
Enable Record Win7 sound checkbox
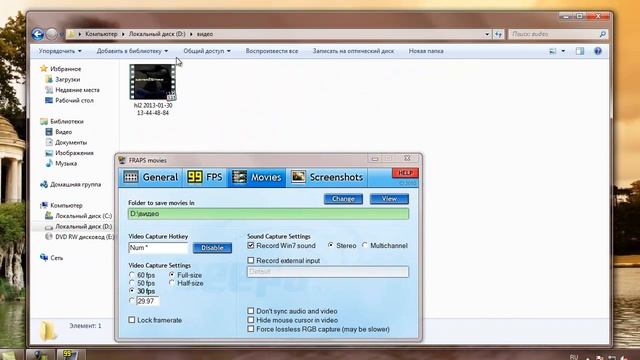click(251, 245)
